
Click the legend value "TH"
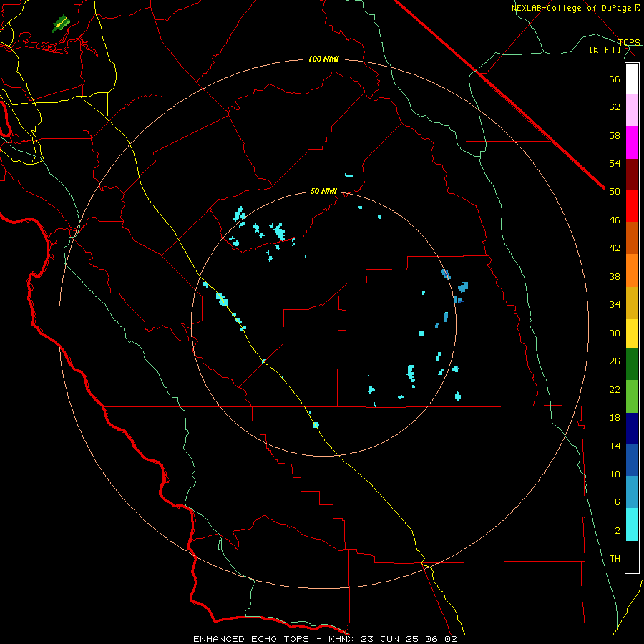[x=615, y=559]
